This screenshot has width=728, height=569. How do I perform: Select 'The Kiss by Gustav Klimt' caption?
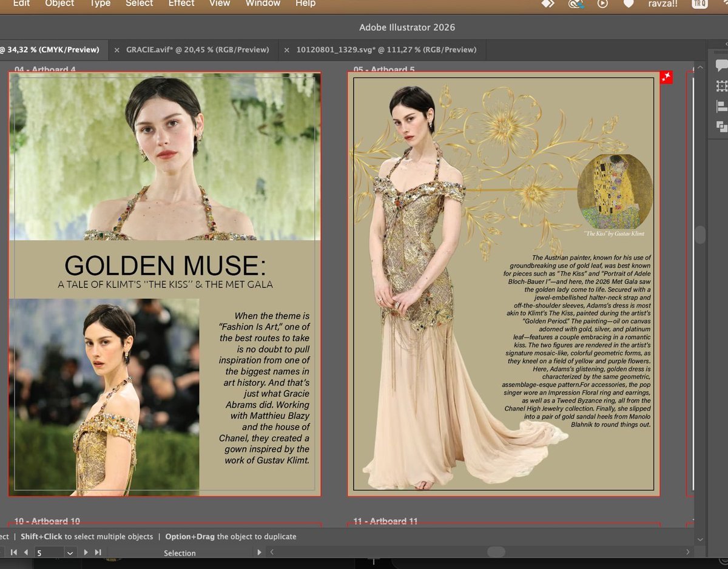pyautogui.click(x=614, y=234)
